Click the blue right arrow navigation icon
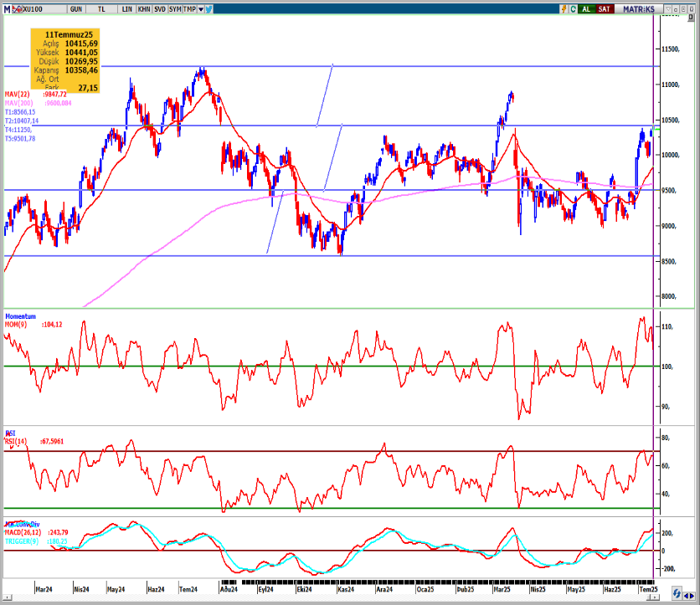This screenshot has width=700, height=605. click(x=692, y=596)
